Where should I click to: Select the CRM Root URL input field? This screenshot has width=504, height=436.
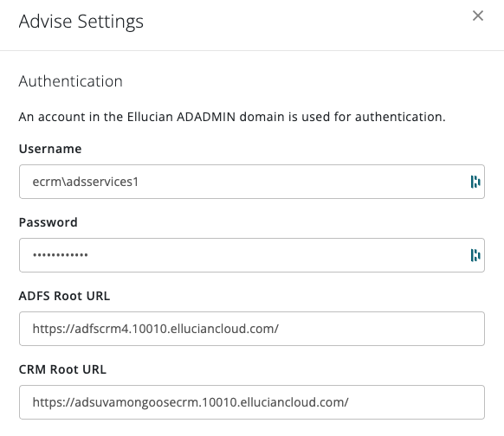pyautogui.click(x=252, y=402)
